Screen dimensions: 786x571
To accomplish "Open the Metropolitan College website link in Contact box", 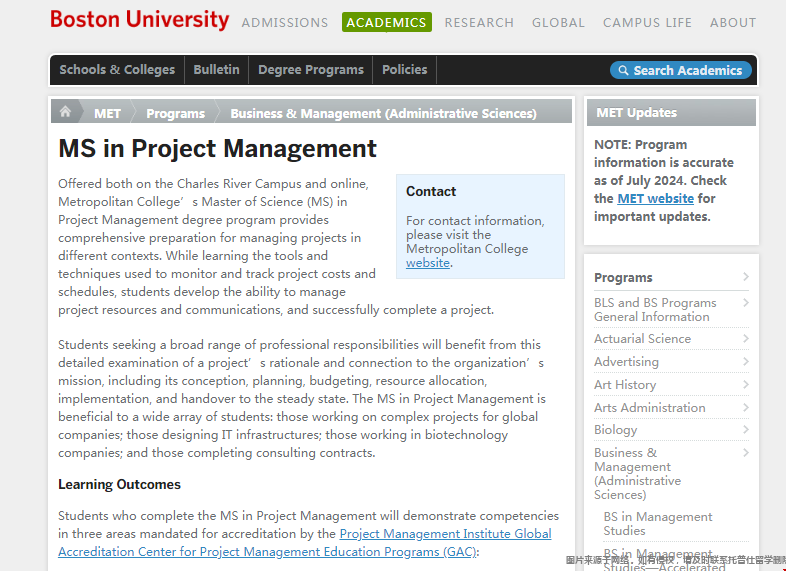I will (x=428, y=263).
